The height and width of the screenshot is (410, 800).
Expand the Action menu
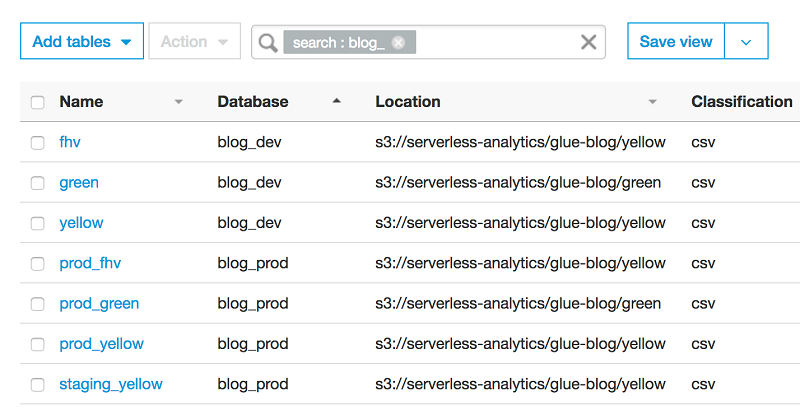pyautogui.click(x=195, y=42)
